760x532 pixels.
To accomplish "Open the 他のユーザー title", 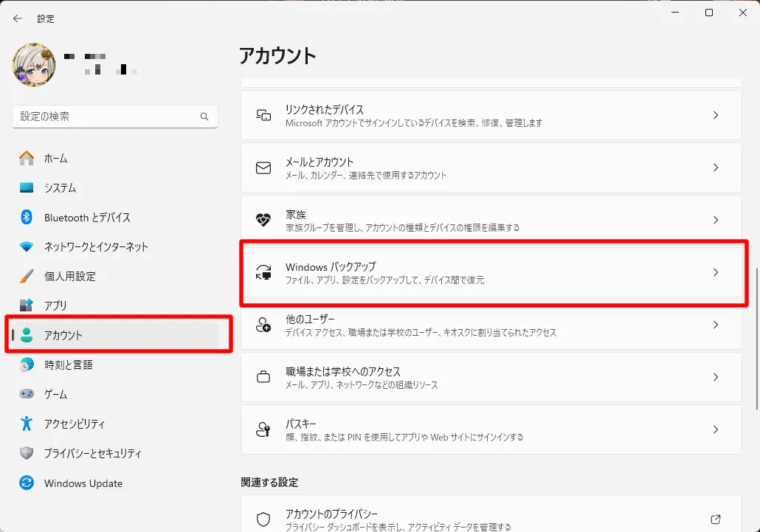I will tap(310, 319).
